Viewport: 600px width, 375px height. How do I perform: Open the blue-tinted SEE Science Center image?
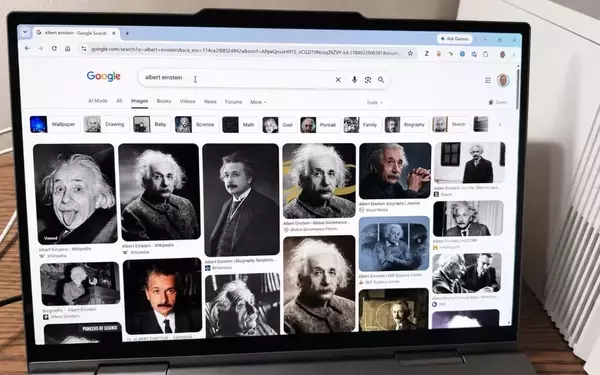(x=394, y=244)
